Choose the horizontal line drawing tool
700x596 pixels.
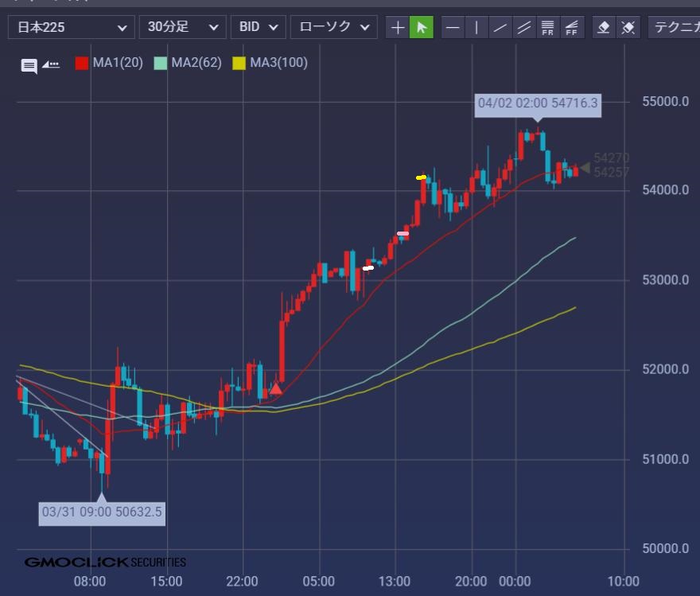(x=453, y=28)
